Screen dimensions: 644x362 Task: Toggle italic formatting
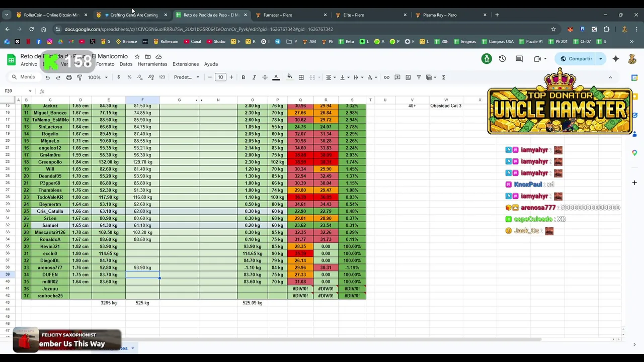[x=254, y=77]
